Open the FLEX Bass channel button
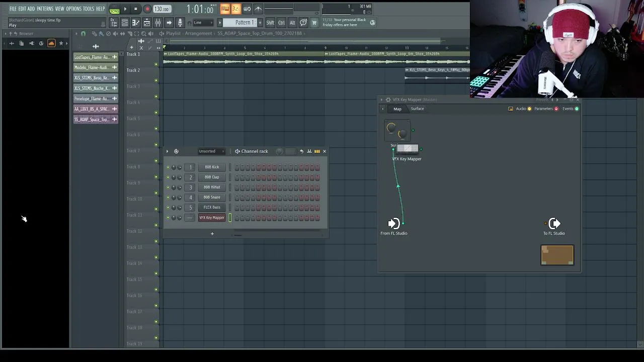This screenshot has height=362, width=644. tap(212, 207)
